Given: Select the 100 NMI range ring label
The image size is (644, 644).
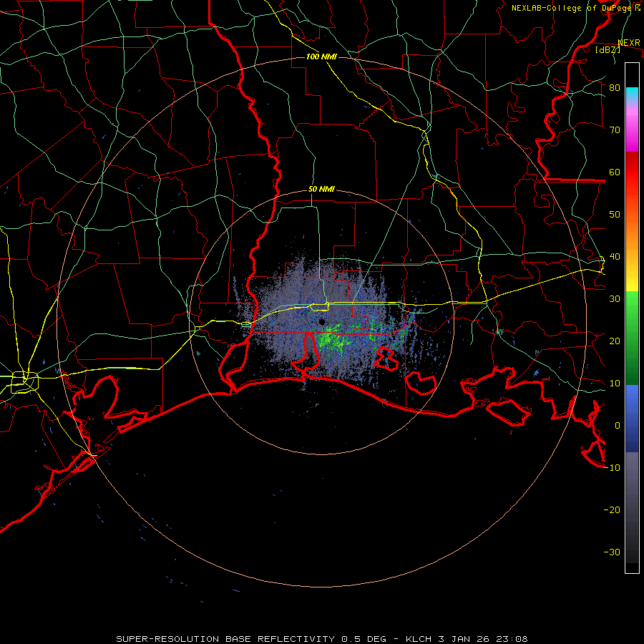Looking at the screenshot, I should [321, 57].
